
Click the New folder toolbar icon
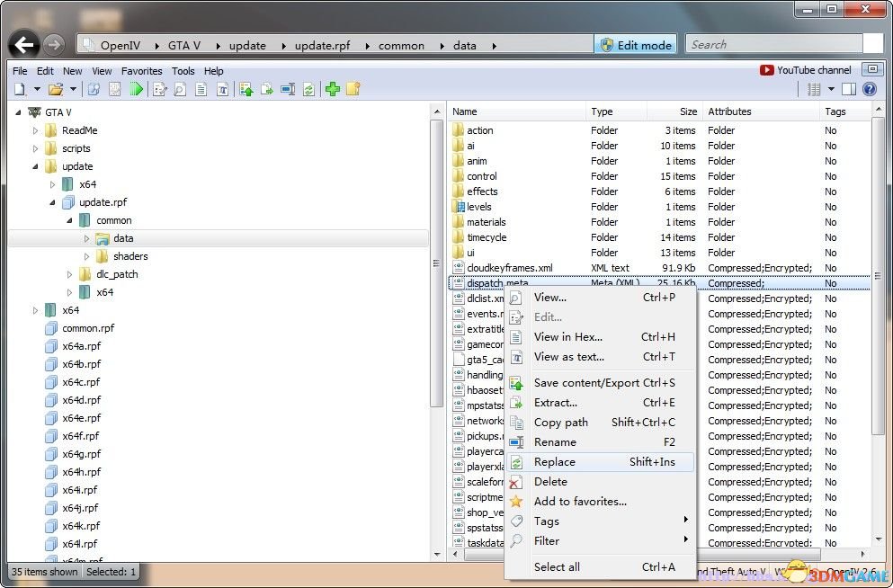pos(353,89)
